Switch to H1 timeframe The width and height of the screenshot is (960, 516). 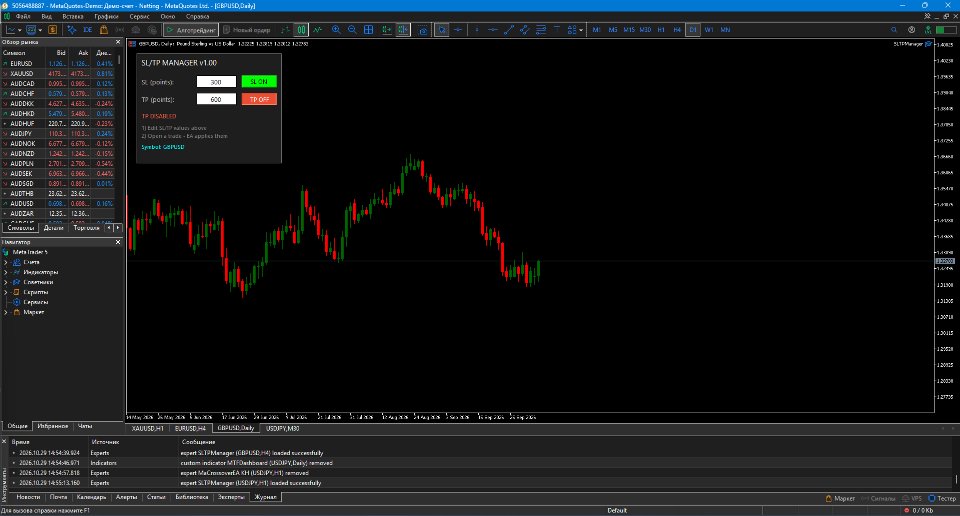pyautogui.click(x=661, y=29)
